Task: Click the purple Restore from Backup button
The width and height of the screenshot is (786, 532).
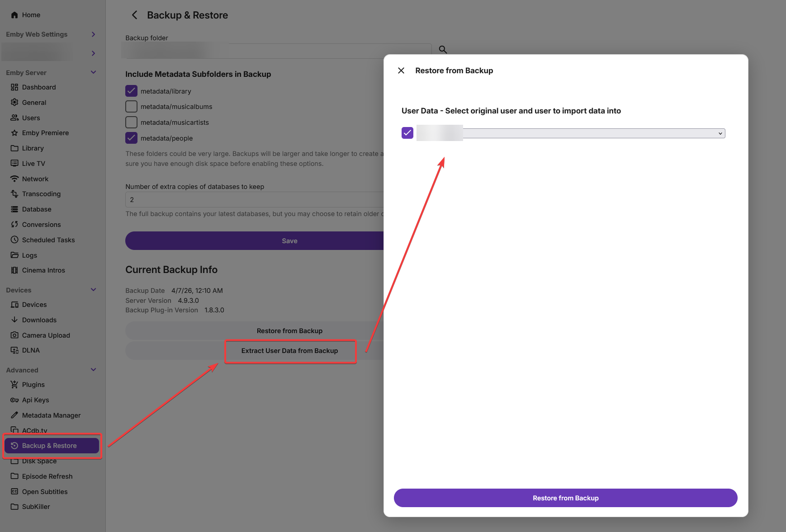Action: [565, 498]
